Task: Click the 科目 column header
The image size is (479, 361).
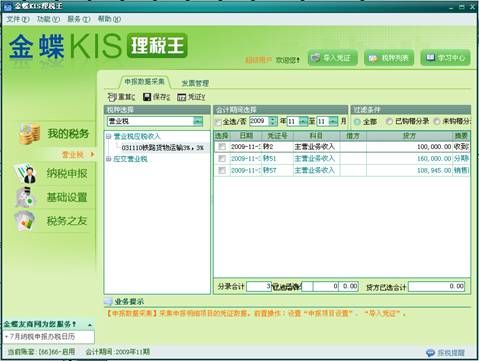Action: (316, 136)
